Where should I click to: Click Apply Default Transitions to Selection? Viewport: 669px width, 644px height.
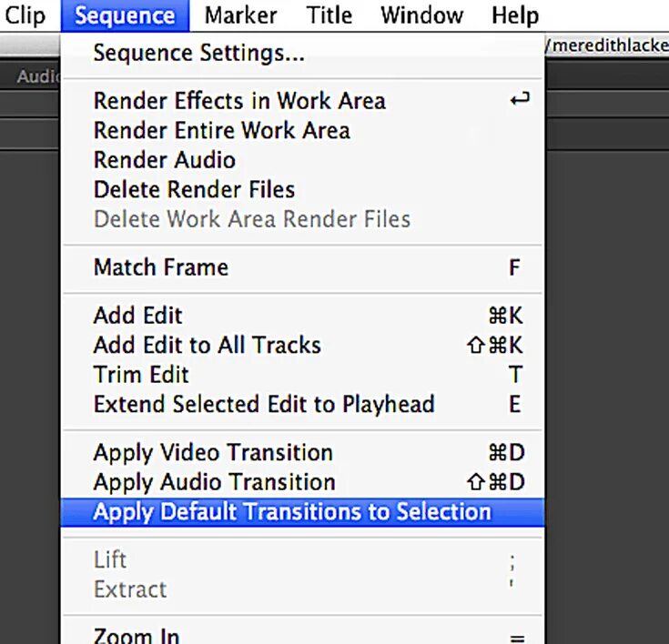pyautogui.click(x=291, y=511)
